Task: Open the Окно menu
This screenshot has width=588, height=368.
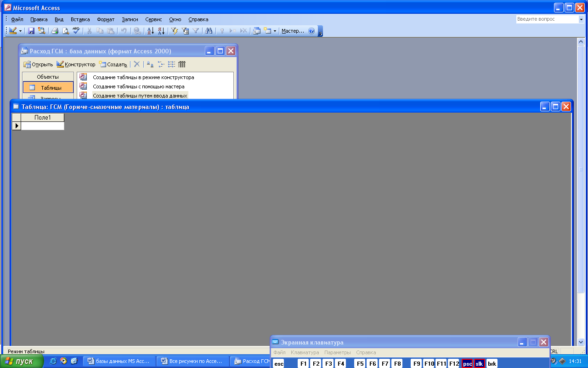Action: pyautogui.click(x=175, y=19)
